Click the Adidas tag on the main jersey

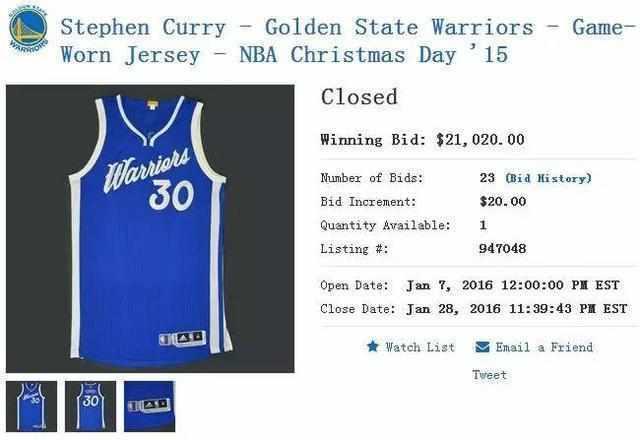[x=182, y=338]
